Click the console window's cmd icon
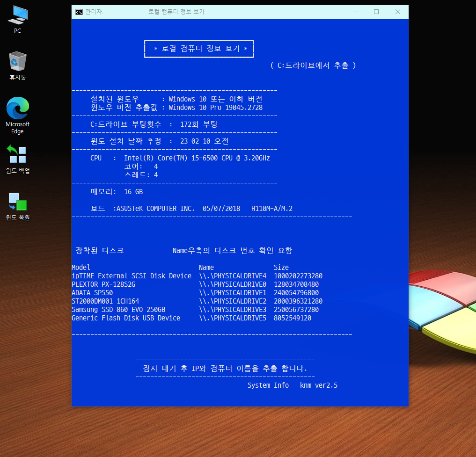This screenshot has height=457, width=476. (79, 12)
